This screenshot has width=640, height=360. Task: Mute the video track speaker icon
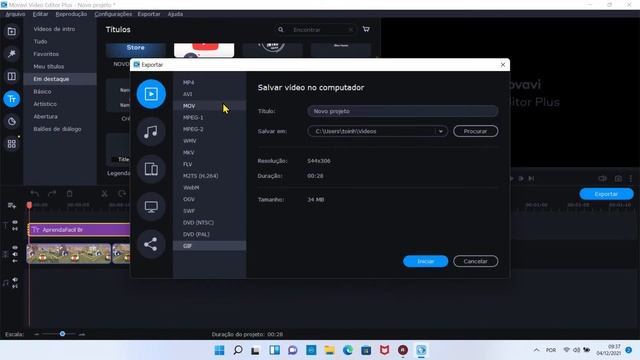pos(15,254)
